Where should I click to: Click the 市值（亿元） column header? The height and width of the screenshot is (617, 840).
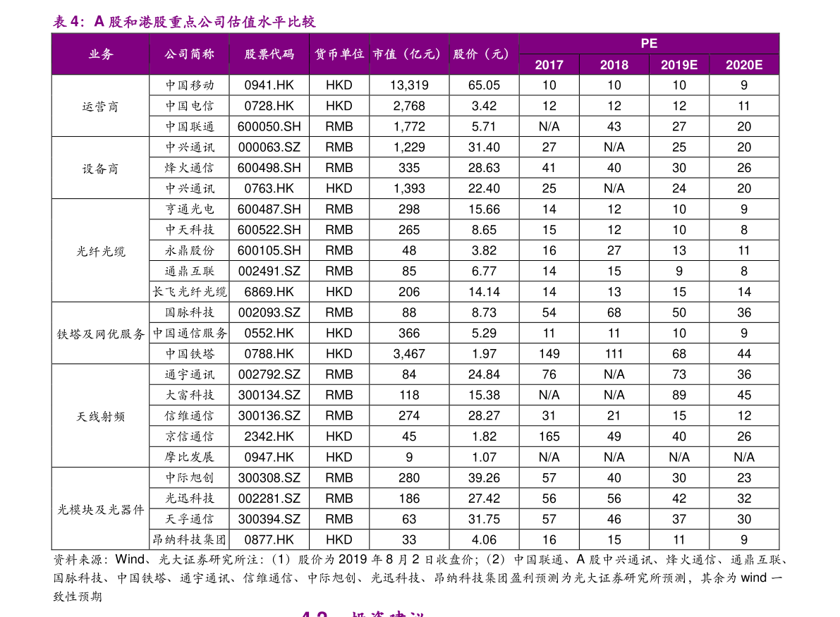[409, 53]
